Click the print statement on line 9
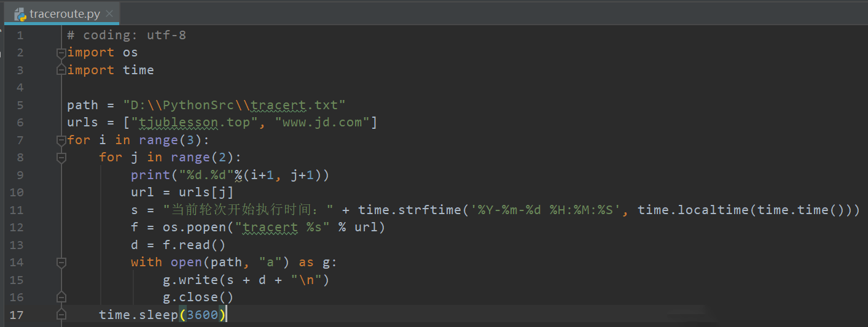868x327 pixels. 146,175
